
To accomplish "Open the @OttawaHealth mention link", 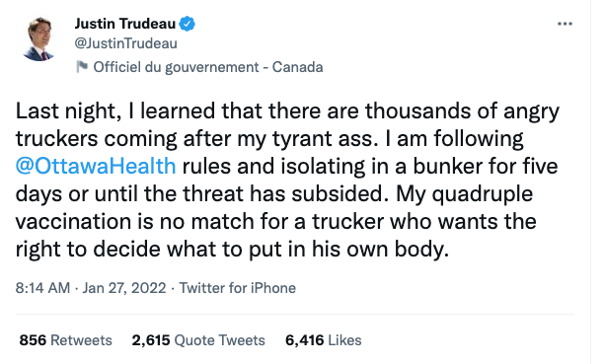I will point(96,166).
